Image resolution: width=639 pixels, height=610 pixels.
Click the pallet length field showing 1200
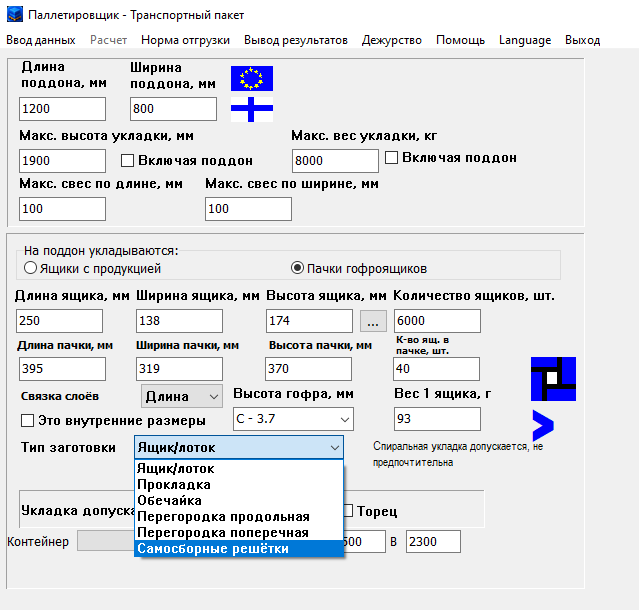point(62,109)
